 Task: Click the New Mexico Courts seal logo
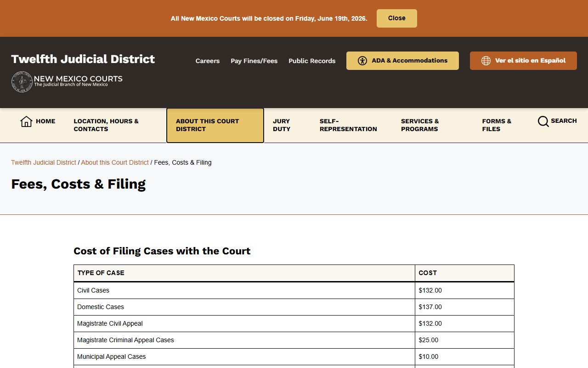tap(22, 82)
